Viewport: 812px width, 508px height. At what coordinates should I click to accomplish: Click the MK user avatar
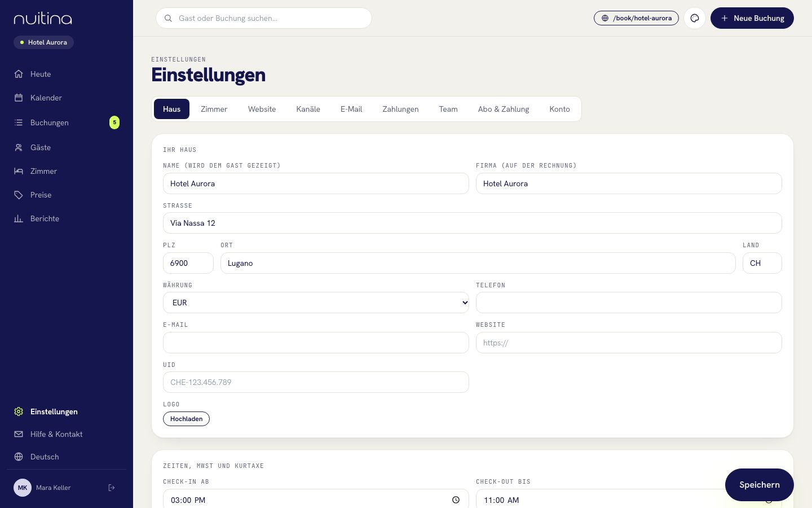click(x=23, y=488)
